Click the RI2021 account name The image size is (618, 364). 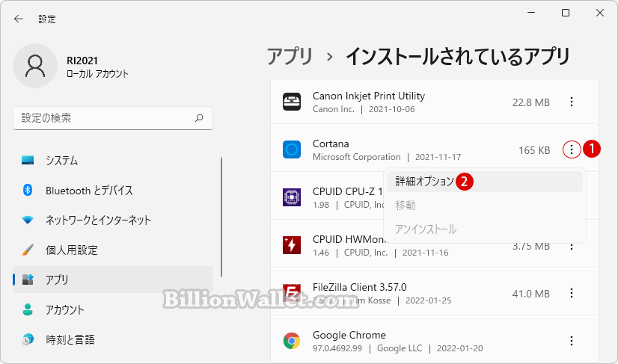pos(82,61)
